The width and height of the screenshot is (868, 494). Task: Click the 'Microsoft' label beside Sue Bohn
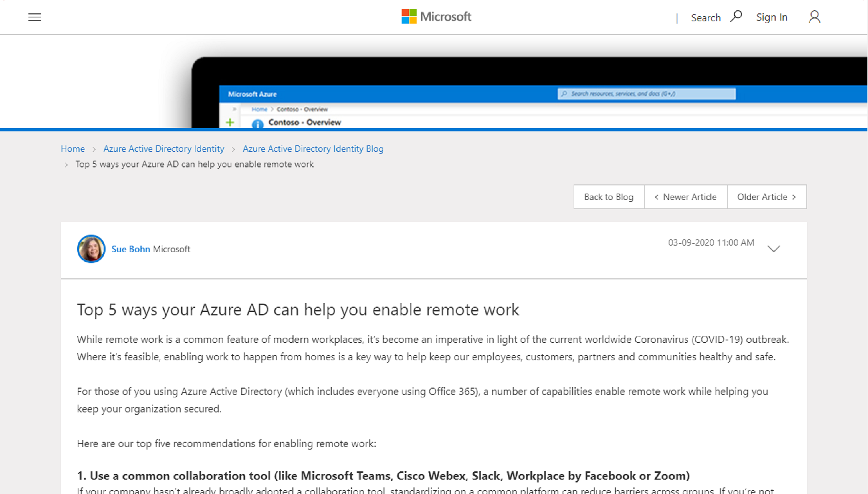pos(171,249)
